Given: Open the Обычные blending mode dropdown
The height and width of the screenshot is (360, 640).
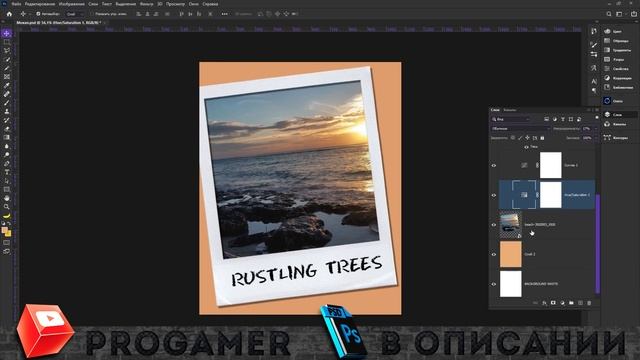Looking at the screenshot, I should [520, 129].
